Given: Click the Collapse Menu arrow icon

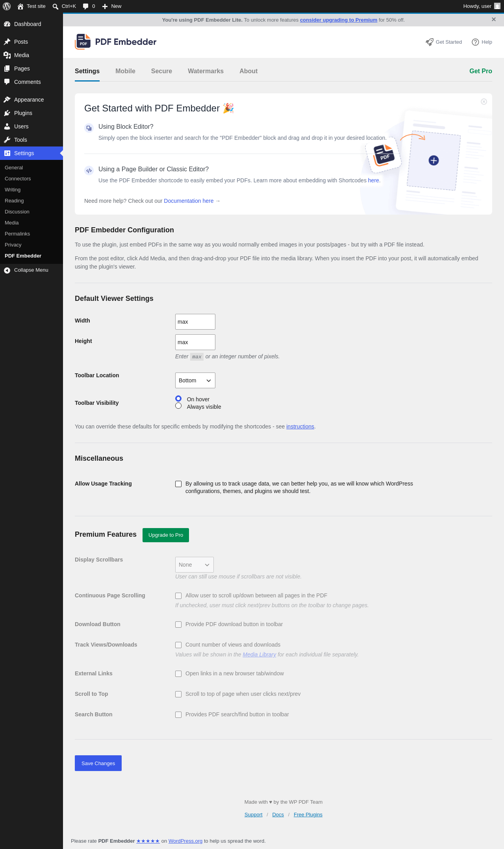Looking at the screenshot, I should pyautogui.click(x=7, y=270).
